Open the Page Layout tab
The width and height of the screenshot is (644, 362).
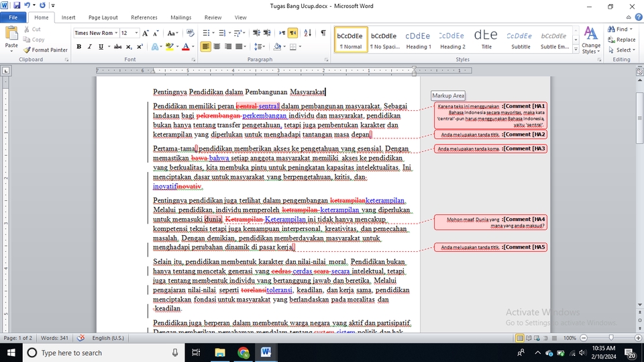(x=103, y=17)
